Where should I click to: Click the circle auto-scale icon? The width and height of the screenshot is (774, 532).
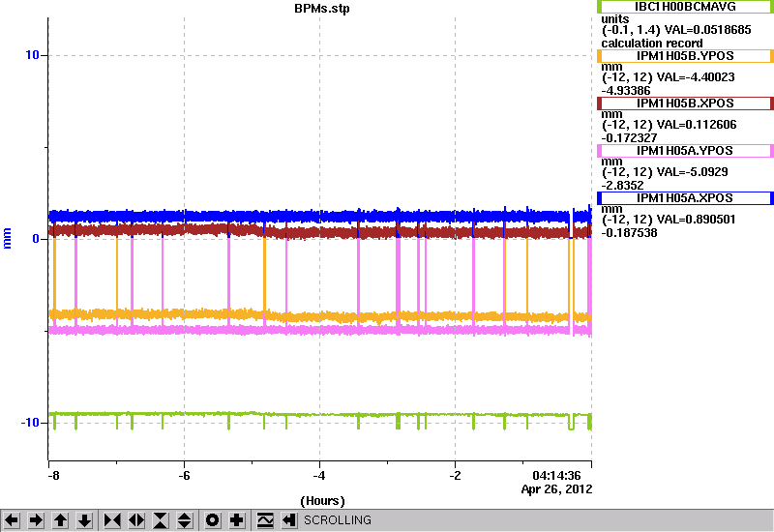tap(213, 520)
